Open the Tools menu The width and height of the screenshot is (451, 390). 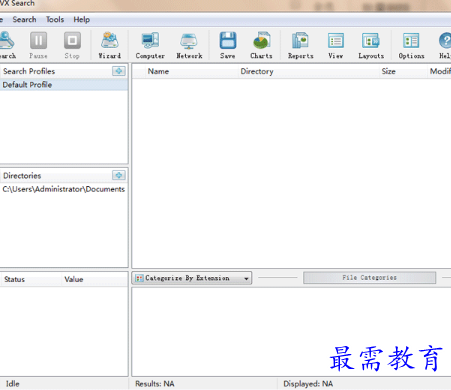55,20
